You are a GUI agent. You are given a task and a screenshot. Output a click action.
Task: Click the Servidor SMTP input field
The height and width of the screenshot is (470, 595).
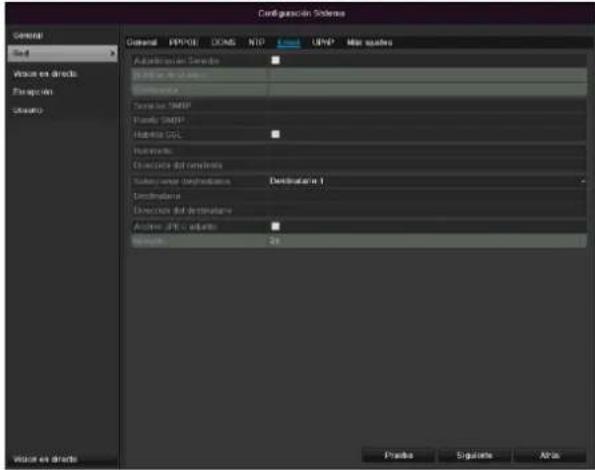coord(427,106)
